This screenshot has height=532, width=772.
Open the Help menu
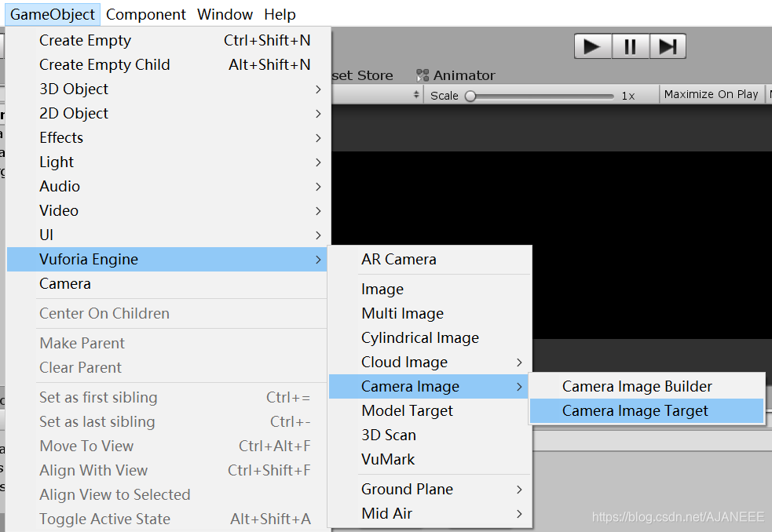pos(280,14)
